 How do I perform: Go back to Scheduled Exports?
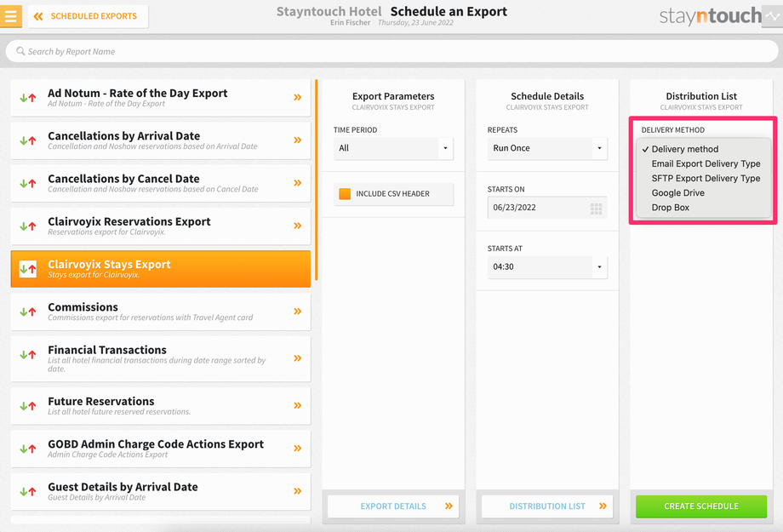(88, 16)
